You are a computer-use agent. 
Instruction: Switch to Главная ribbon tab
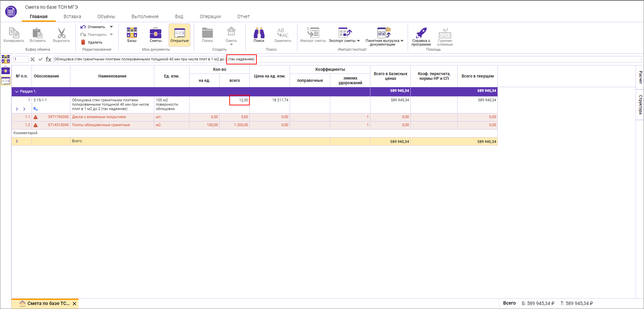(x=39, y=16)
